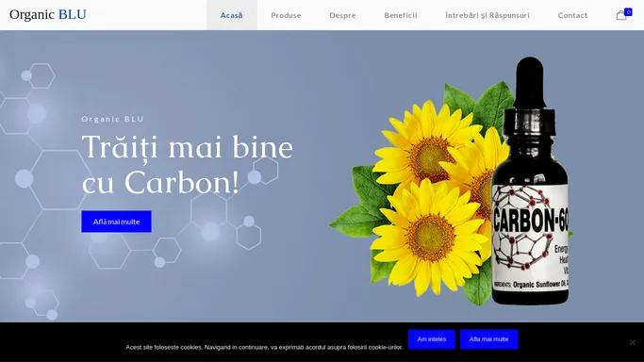Click the Carbon-60 bottle image
644x362 pixels.
[x=530, y=181]
